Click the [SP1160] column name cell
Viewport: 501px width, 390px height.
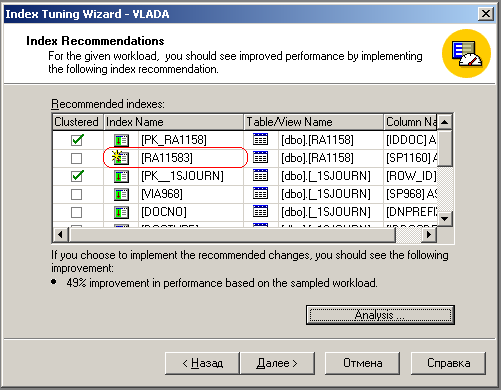pos(411,158)
